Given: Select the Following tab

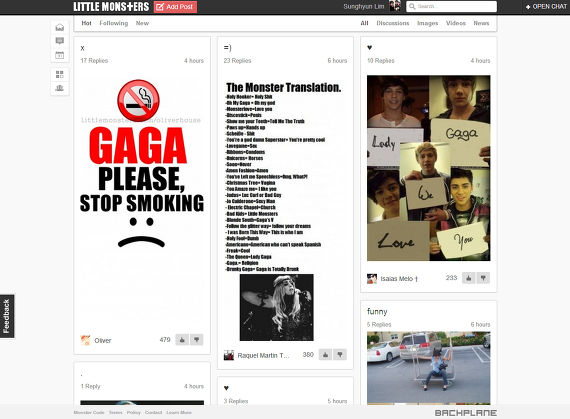Looking at the screenshot, I should point(114,23).
